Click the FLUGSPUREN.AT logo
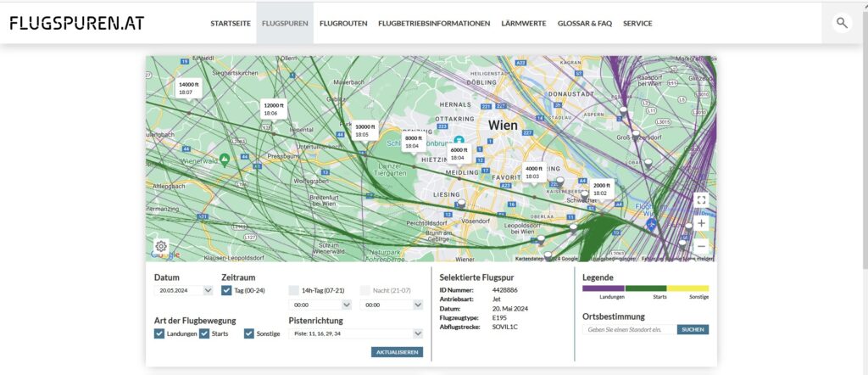The width and height of the screenshot is (868, 375). pos(77,23)
